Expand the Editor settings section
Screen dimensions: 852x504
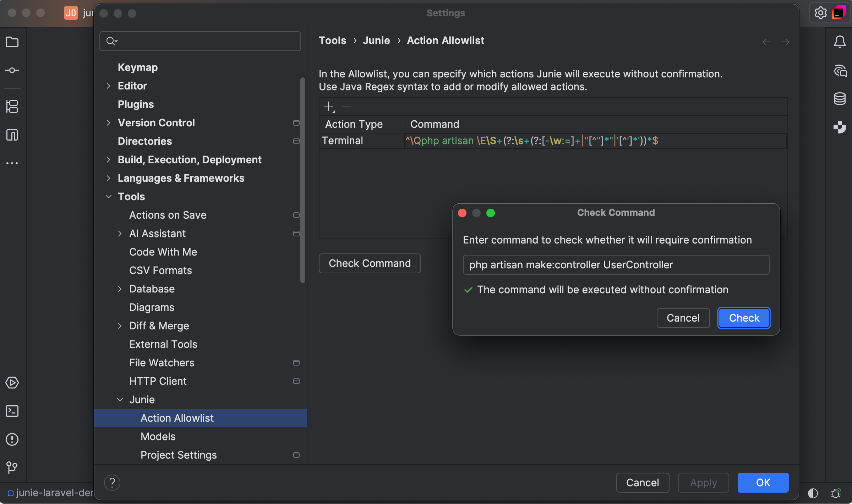tap(109, 86)
